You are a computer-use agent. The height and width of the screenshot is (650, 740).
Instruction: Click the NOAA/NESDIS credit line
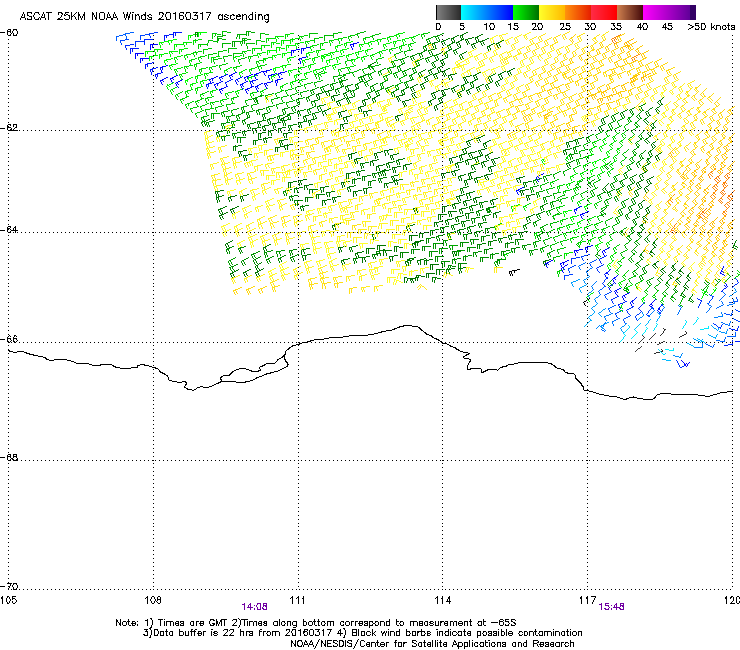[432, 644]
